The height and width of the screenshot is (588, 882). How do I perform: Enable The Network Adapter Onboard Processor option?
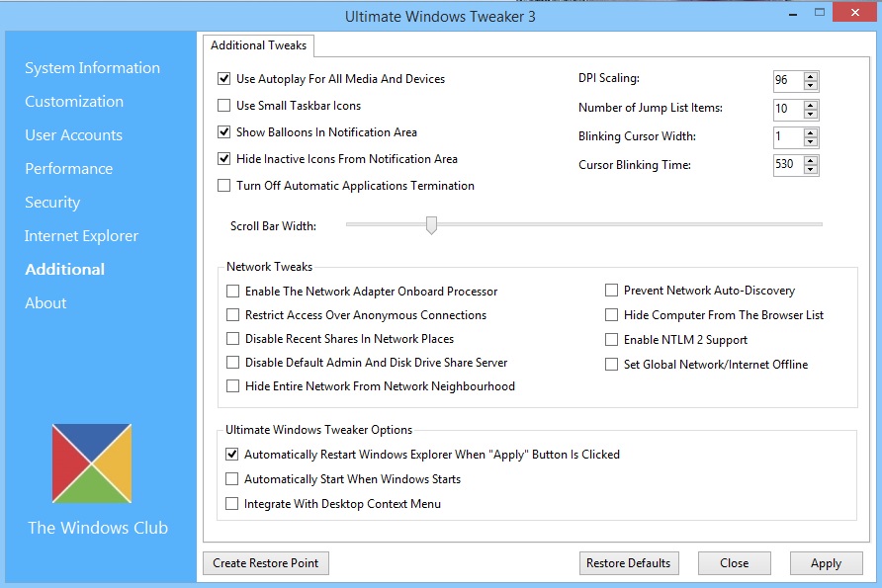click(232, 292)
